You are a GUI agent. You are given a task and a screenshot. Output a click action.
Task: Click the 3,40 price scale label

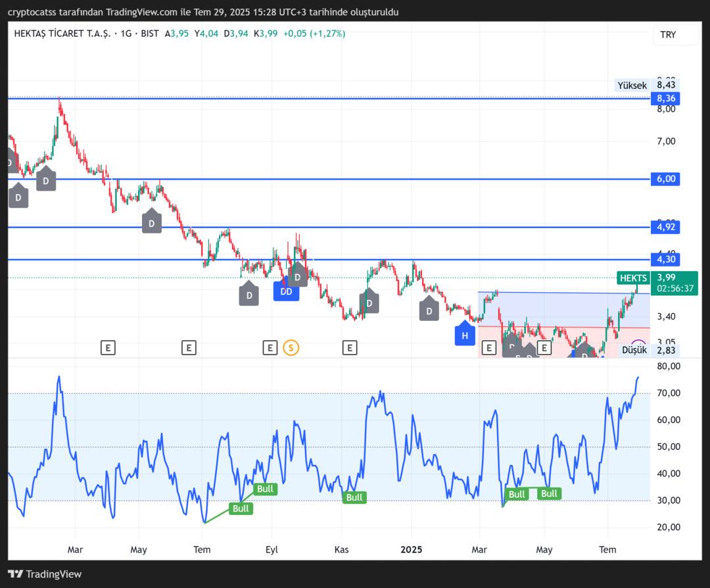tap(666, 316)
